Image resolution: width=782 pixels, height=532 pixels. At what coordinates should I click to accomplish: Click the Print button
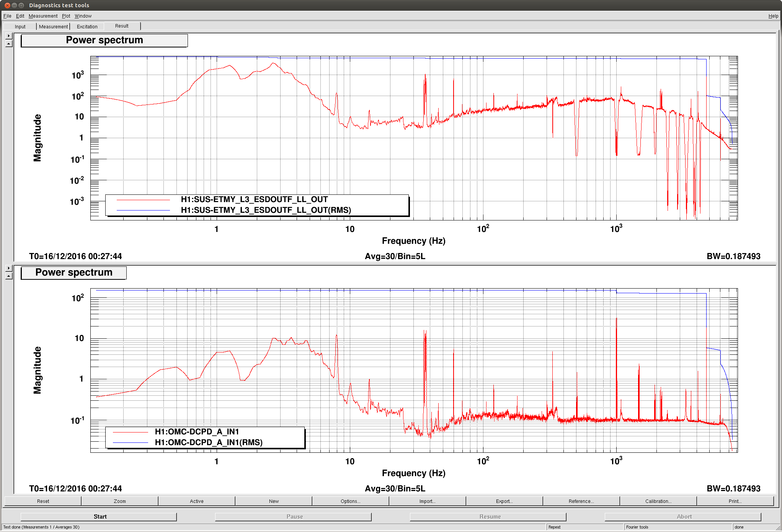click(x=735, y=501)
